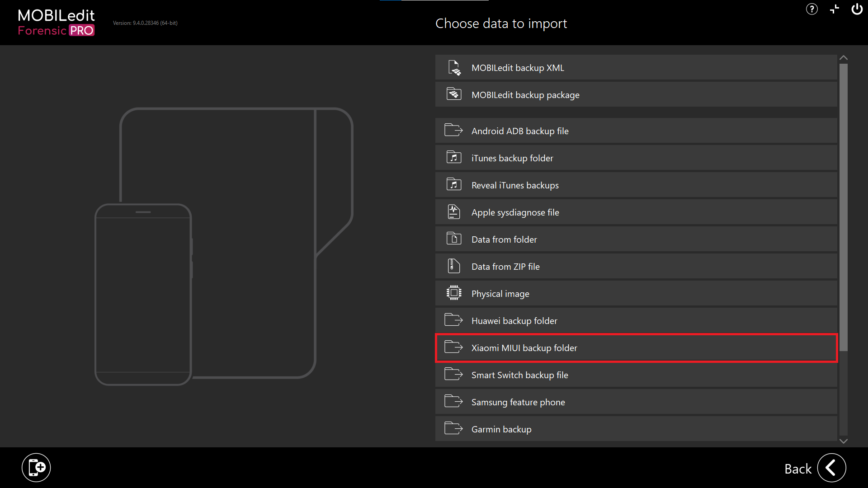Open the Help question mark icon
The image size is (868, 488).
click(811, 9)
